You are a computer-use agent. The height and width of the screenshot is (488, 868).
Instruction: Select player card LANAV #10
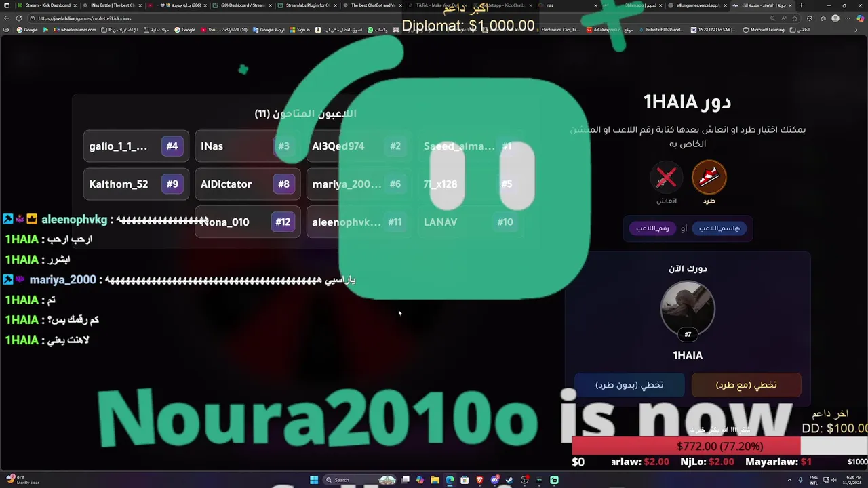pos(470,222)
